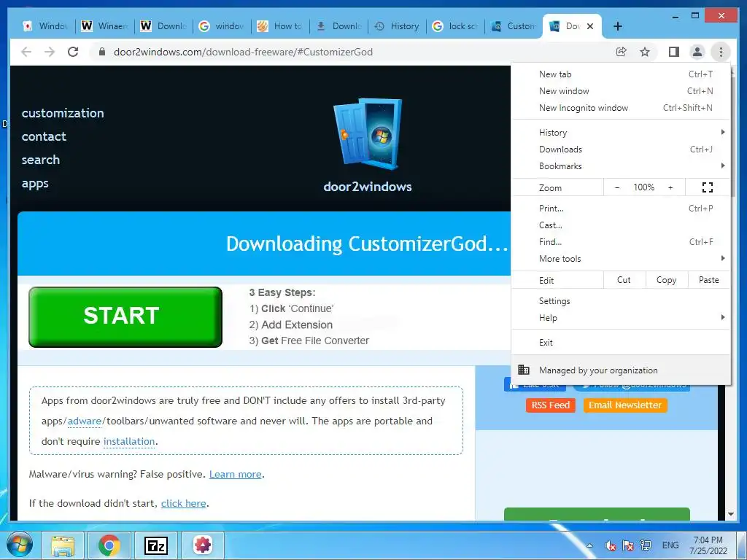Click the click here download link
This screenshot has height=560, width=747.
(183, 503)
